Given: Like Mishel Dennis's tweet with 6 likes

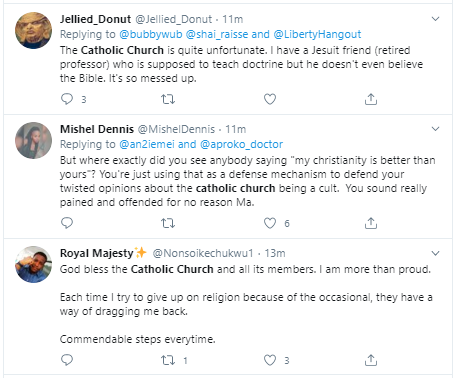Looking at the screenshot, I should 270,223.
